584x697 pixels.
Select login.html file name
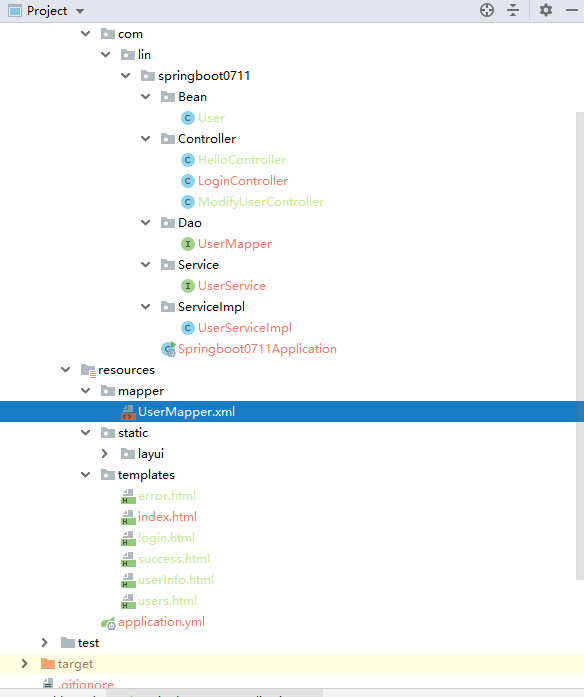166,538
